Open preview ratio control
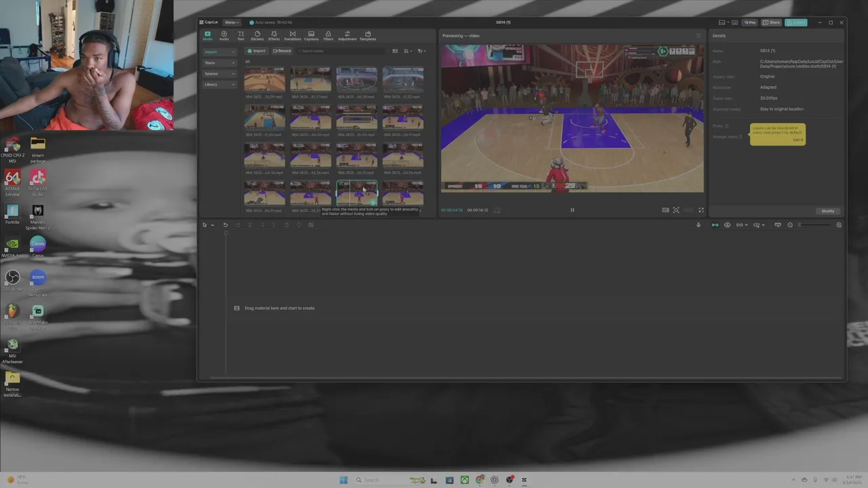Image resolution: width=868 pixels, height=488 pixels. point(688,210)
